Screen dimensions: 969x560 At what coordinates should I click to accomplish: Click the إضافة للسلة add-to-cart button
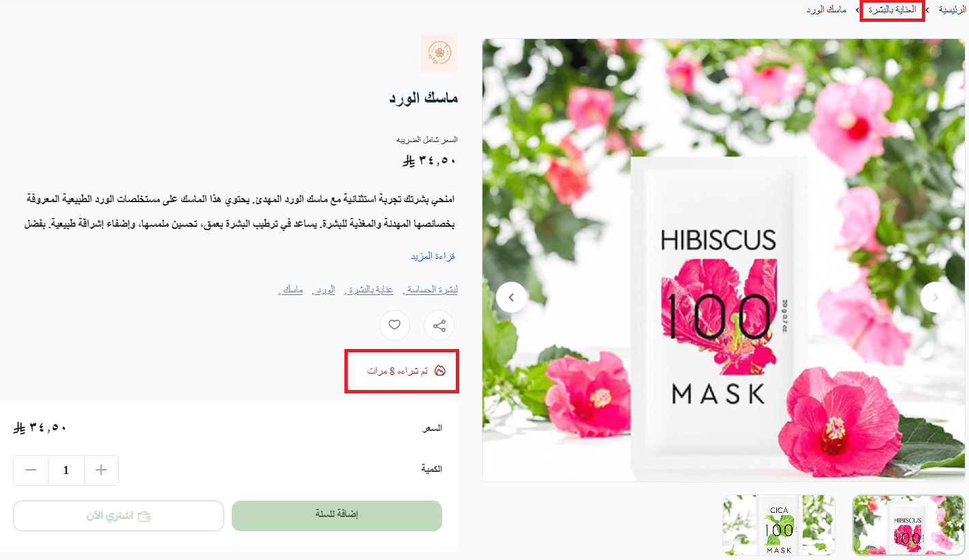(x=337, y=516)
